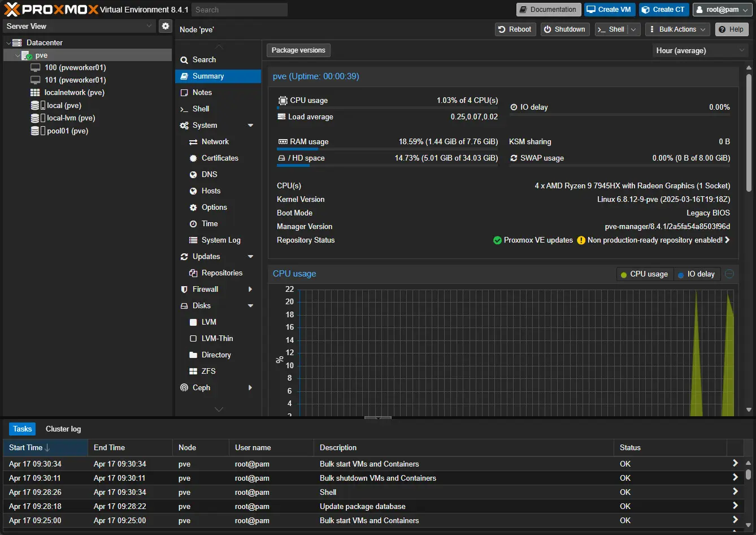The image size is (756, 535).
Task: Collapse the CPU usage chart panel
Action: point(729,274)
